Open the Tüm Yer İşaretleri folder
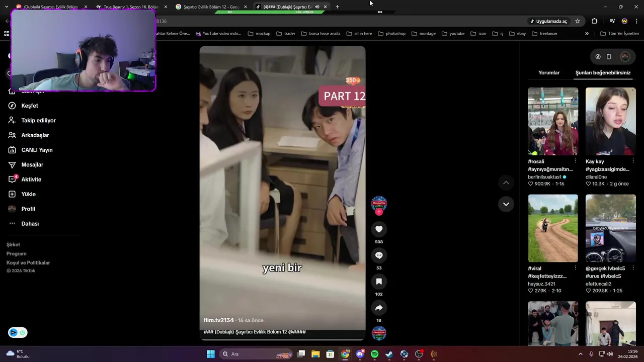The height and width of the screenshot is (362, 644). [619, 34]
